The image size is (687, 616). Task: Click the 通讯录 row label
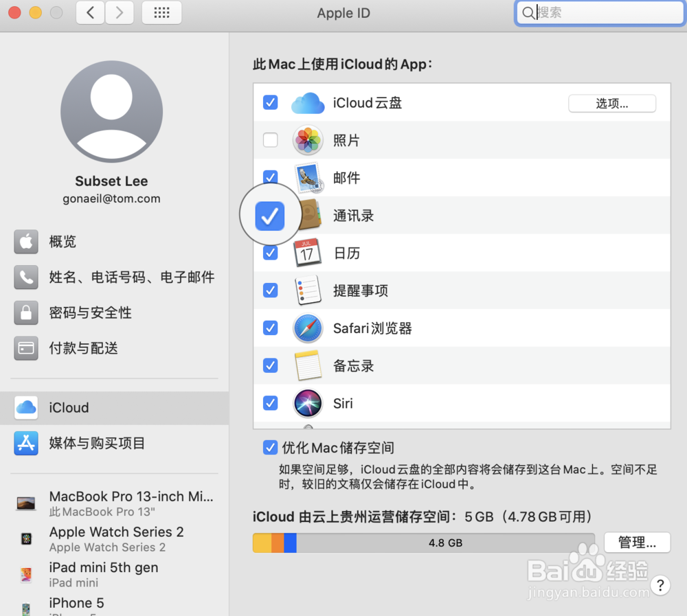coord(353,216)
